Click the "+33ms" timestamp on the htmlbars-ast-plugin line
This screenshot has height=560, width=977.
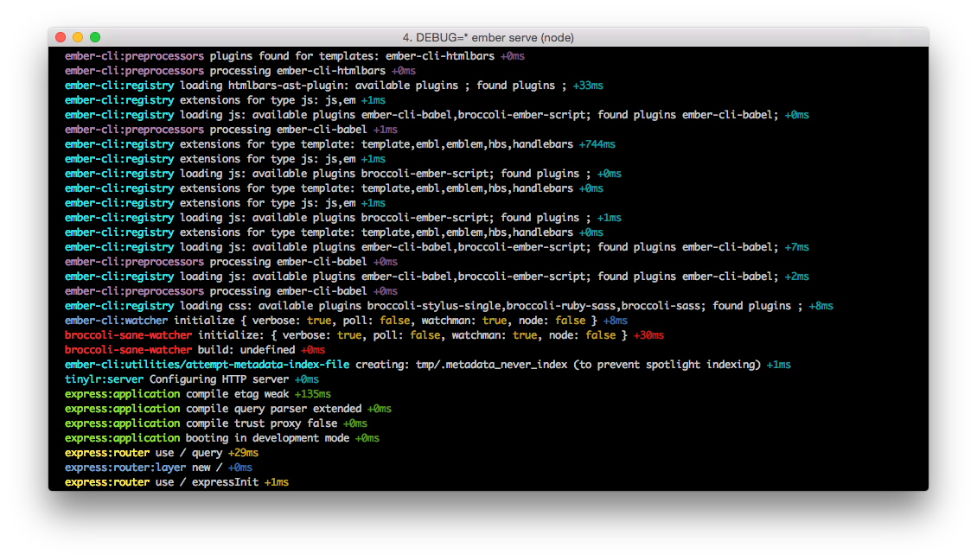588,86
